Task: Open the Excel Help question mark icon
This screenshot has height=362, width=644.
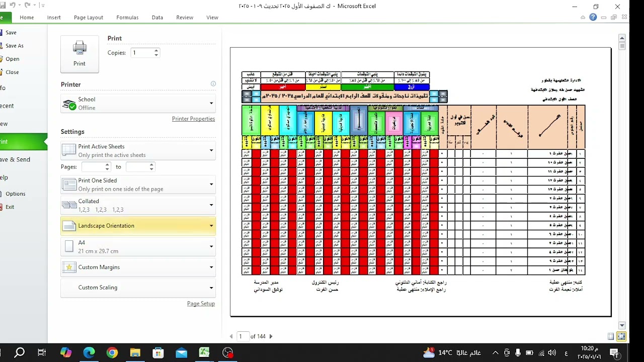Action: 593,17
